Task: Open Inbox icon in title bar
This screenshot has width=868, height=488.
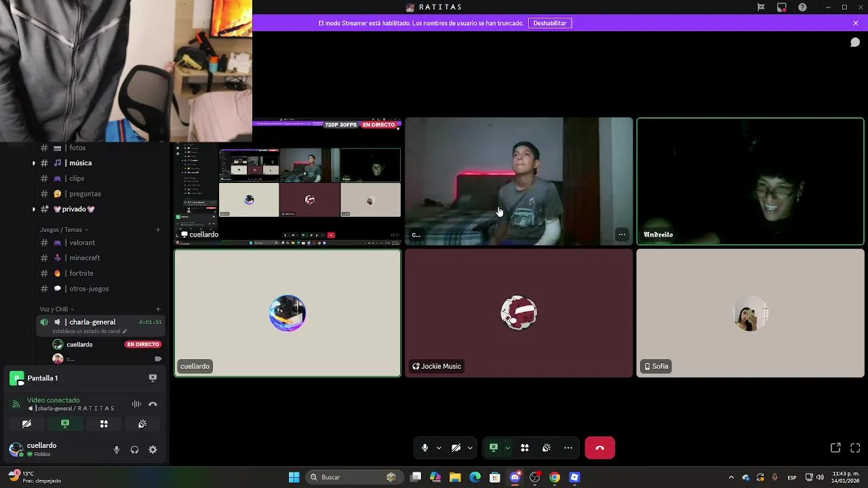Action: pyautogui.click(x=782, y=7)
